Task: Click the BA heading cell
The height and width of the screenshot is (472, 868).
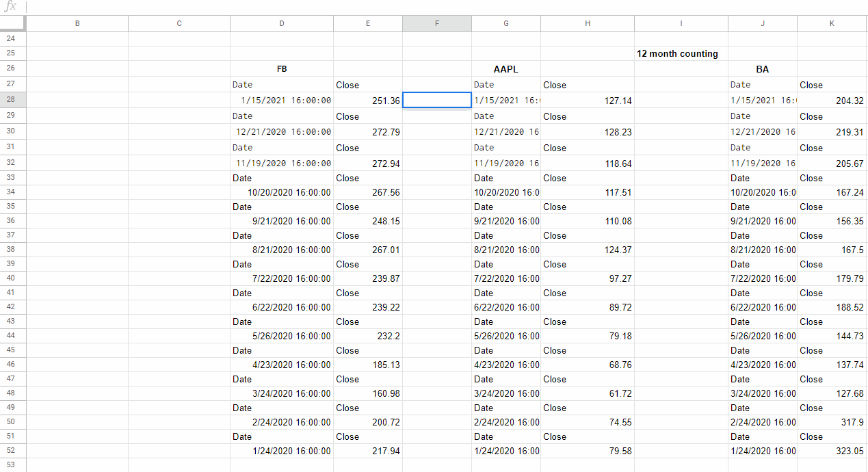Action: (763, 69)
